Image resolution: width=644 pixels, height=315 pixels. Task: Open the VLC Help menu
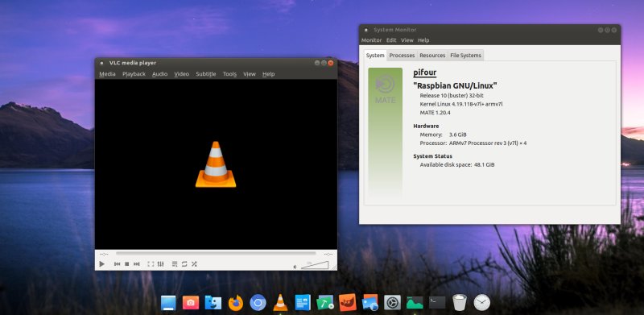point(268,74)
